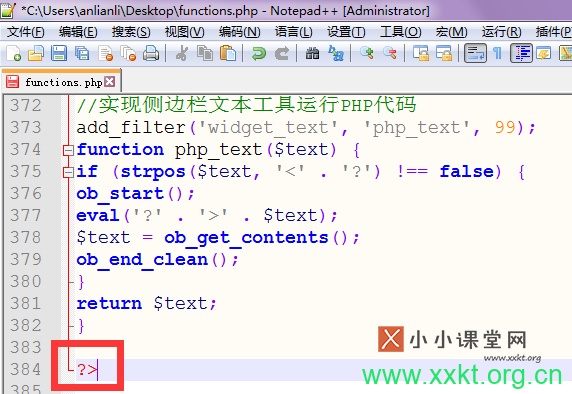Image resolution: width=572 pixels, height=394 pixels.
Task: Open the 宏(M) menu
Action: [451, 32]
